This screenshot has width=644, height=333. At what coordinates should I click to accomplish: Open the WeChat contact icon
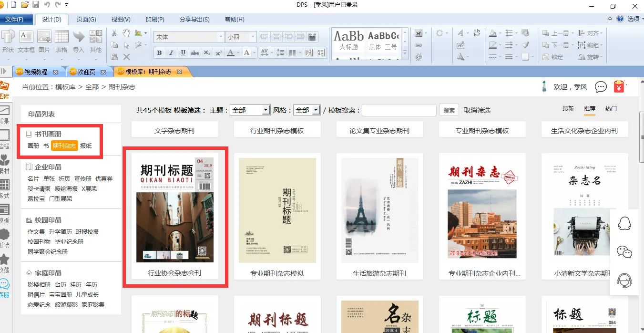[624, 251]
